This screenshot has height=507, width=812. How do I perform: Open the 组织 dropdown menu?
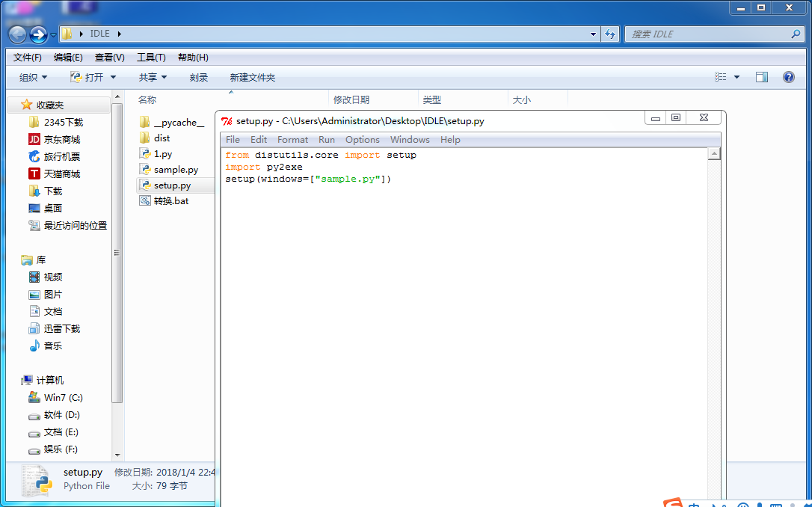pyautogui.click(x=33, y=77)
